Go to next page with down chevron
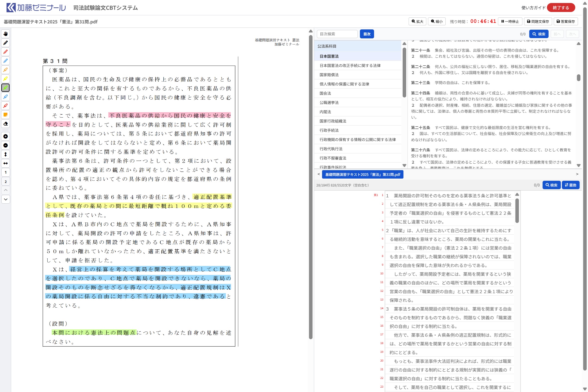Screen dimensions: 588x392 5,199
